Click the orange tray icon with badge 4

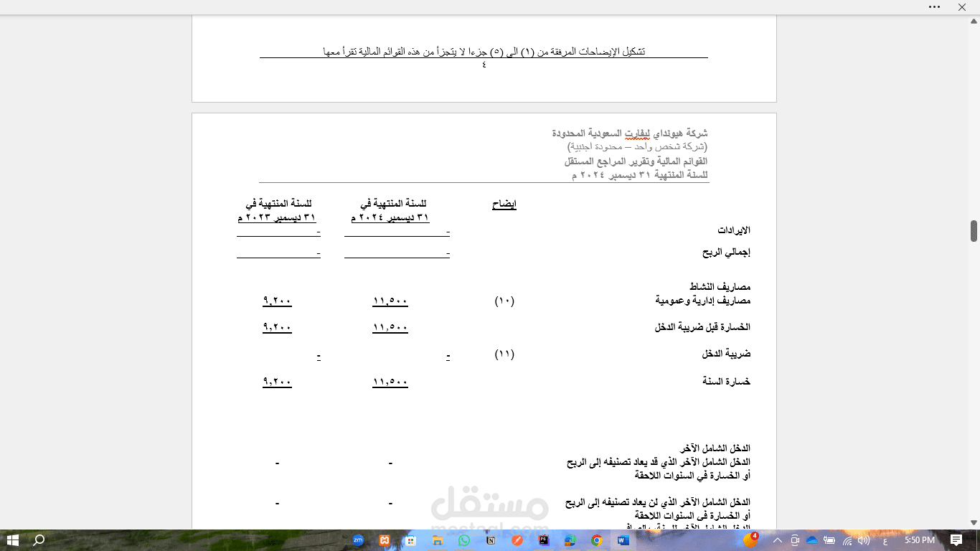tap(750, 539)
